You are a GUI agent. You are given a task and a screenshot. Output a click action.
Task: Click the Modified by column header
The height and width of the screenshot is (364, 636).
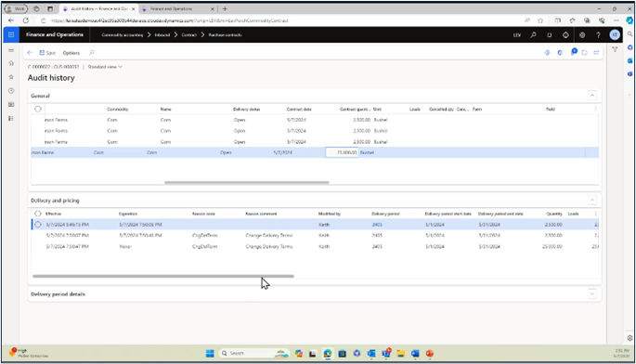pyautogui.click(x=330, y=214)
